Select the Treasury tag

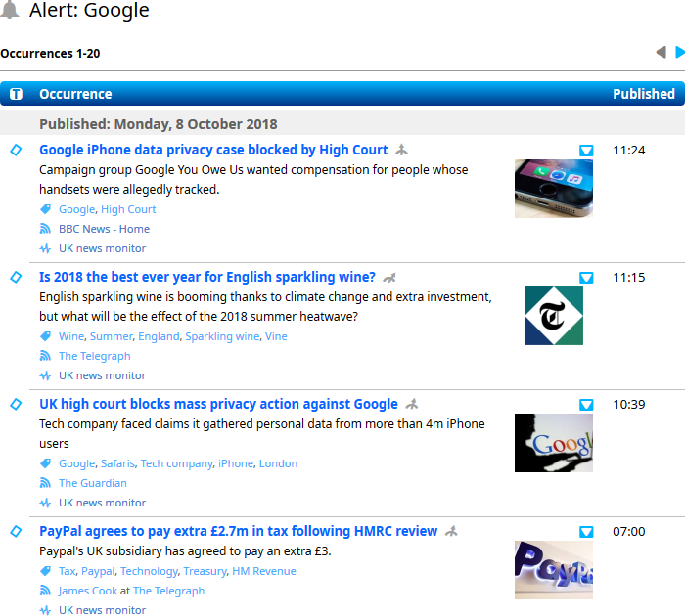pos(205,571)
